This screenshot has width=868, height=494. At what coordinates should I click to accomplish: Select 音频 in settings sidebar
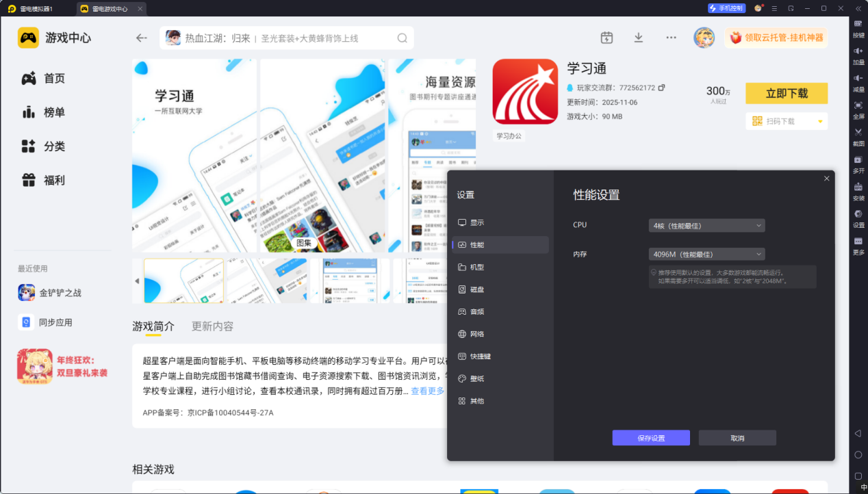pyautogui.click(x=500, y=311)
